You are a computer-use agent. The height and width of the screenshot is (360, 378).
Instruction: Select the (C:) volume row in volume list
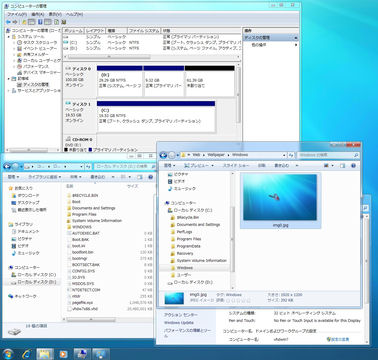(x=152, y=43)
